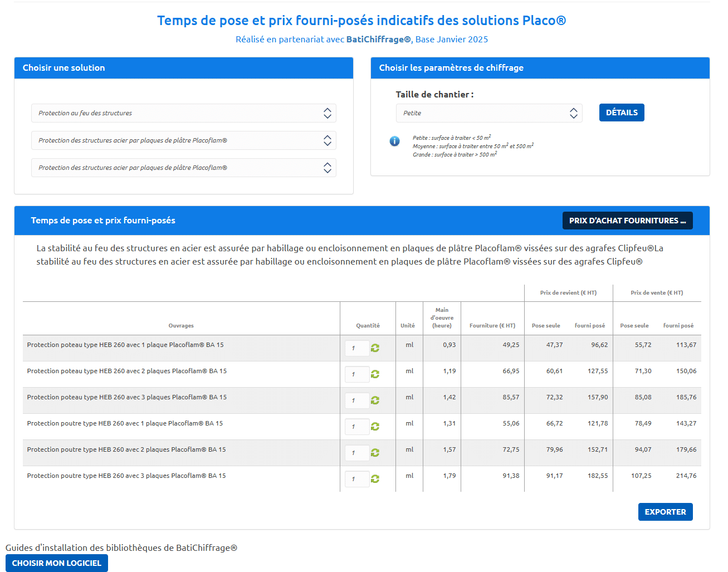Click the DÉTAILS button
728x572 pixels.
pyautogui.click(x=622, y=113)
